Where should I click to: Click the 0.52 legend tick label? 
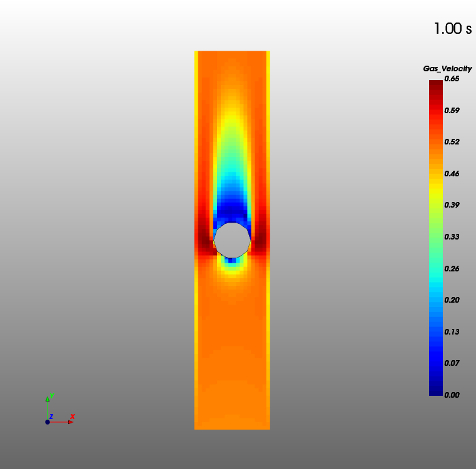452,142
